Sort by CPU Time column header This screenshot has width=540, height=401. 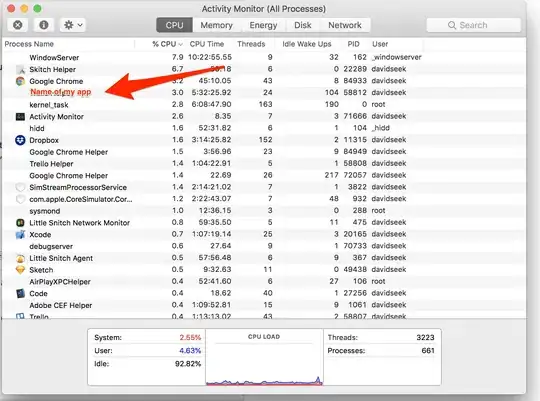coord(207,44)
